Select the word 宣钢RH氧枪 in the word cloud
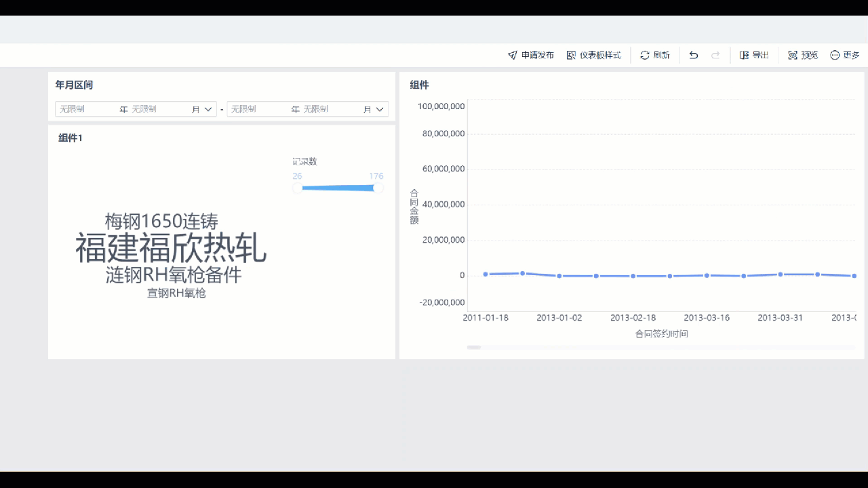This screenshot has height=488, width=868. point(176,293)
